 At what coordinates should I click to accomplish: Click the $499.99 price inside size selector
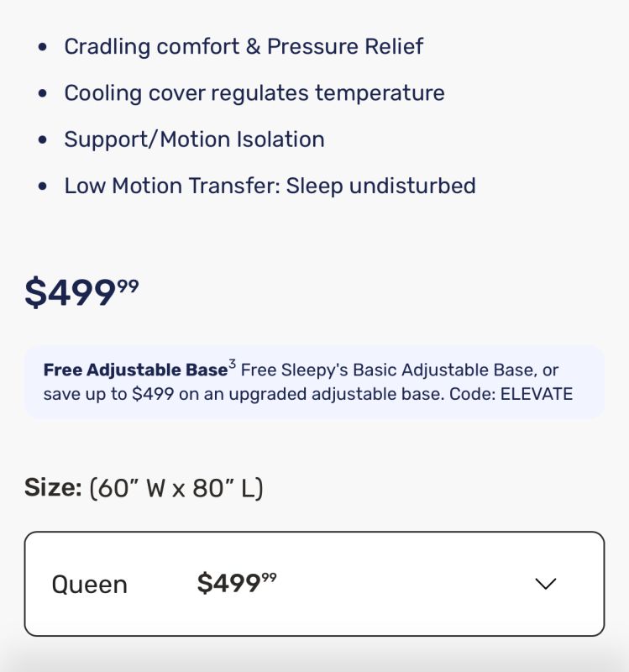click(x=237, y=583)
